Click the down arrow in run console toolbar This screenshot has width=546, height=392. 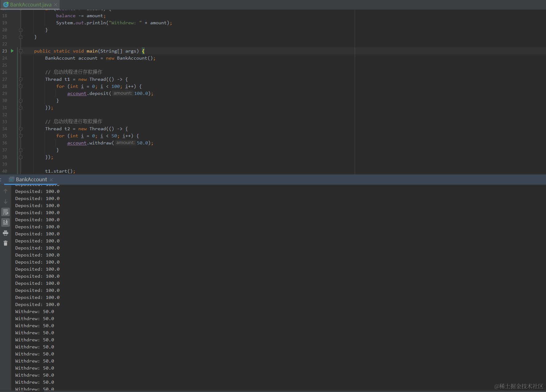(x=6, y=202)
